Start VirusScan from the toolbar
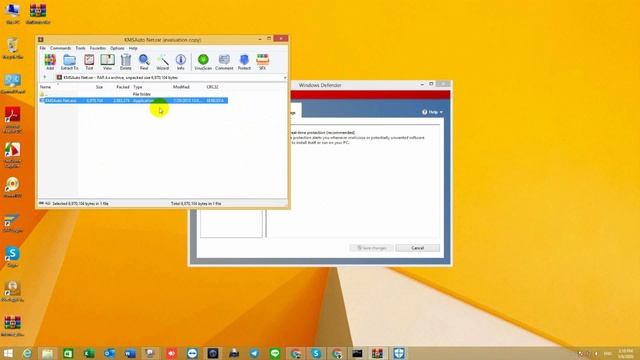 pos(203,62)
